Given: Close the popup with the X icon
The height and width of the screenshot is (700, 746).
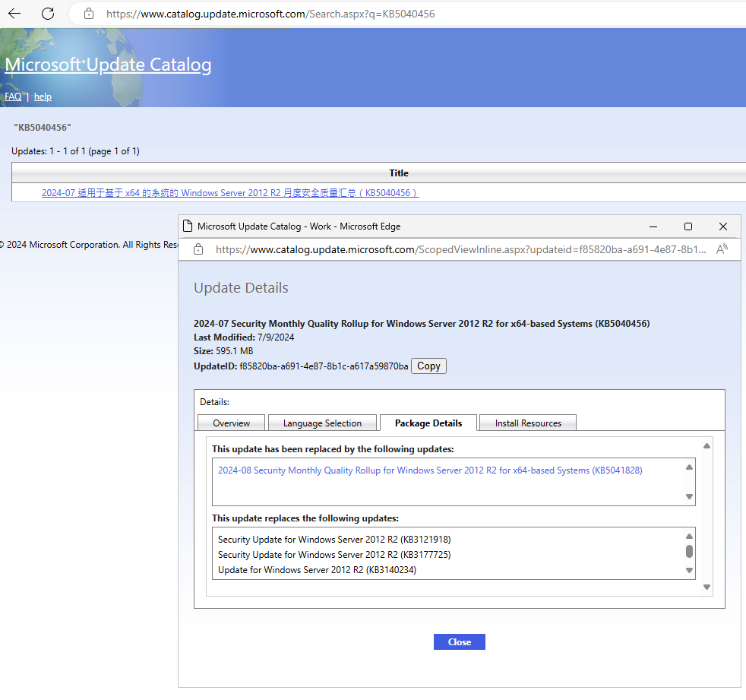Looking at the screenshot, I should [722, 226].
